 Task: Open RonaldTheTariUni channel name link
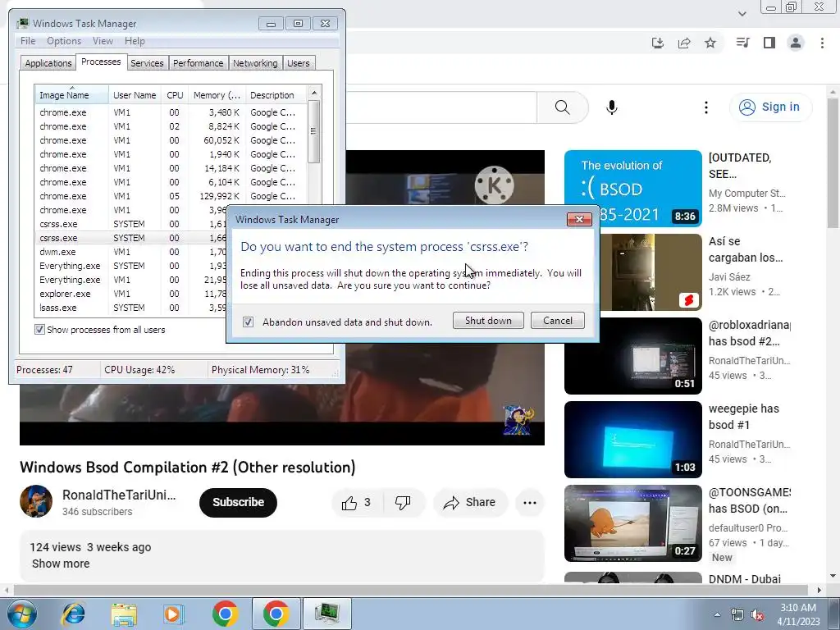coord(119,495)
